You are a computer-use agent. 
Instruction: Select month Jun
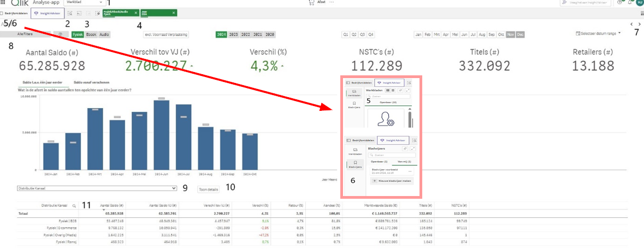click(464, 34)
